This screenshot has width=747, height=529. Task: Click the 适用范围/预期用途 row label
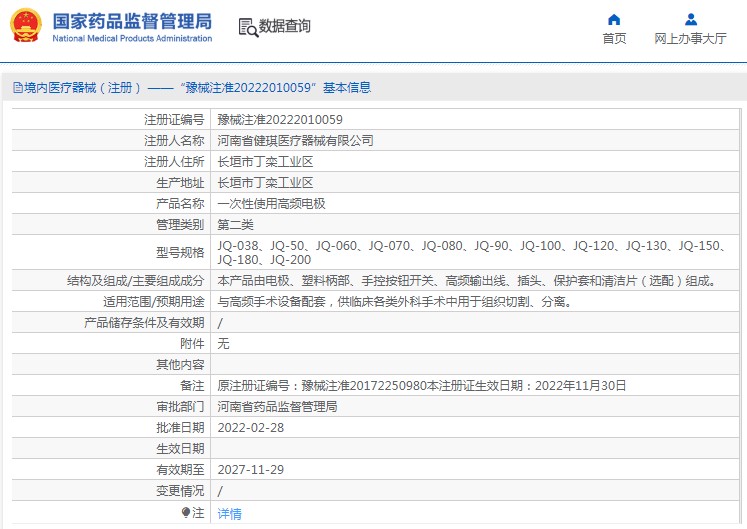154,302
